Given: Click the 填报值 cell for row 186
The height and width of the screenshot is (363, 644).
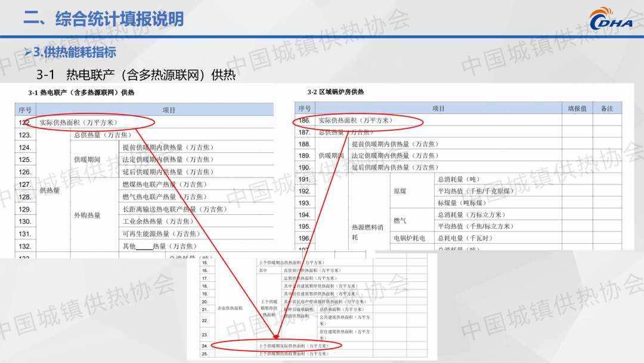Looking at the screenshot, I should coord(577,121).
